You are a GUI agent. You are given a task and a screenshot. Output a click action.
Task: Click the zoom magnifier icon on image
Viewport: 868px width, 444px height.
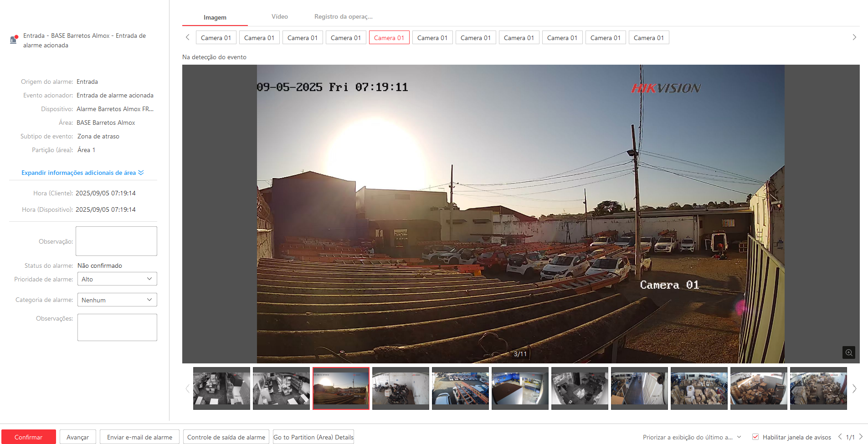tap(848, 352)
